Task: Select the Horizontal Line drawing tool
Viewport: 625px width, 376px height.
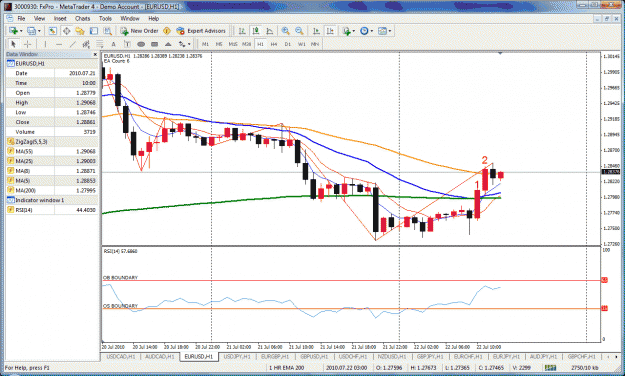Action: 59,44
